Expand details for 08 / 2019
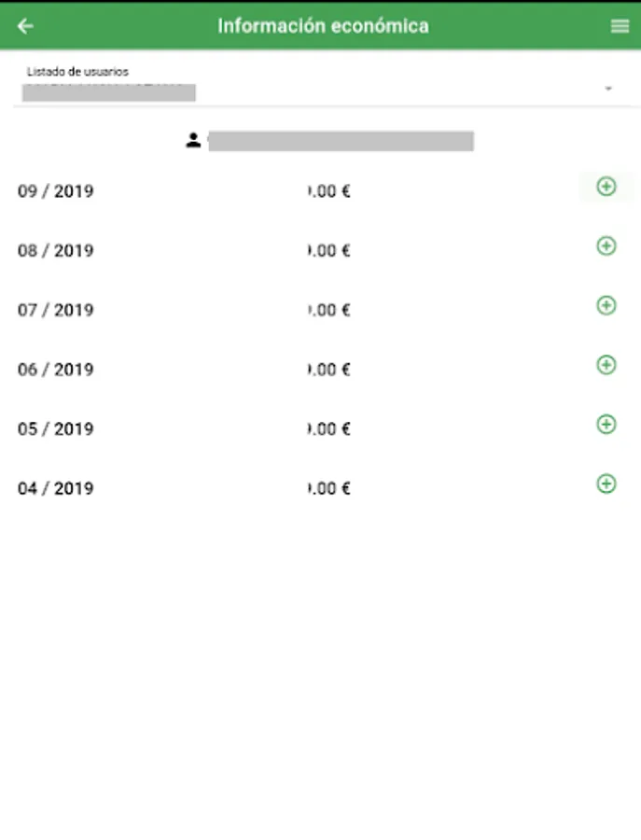Screen dimensions: 641x840 click(606, 246)
